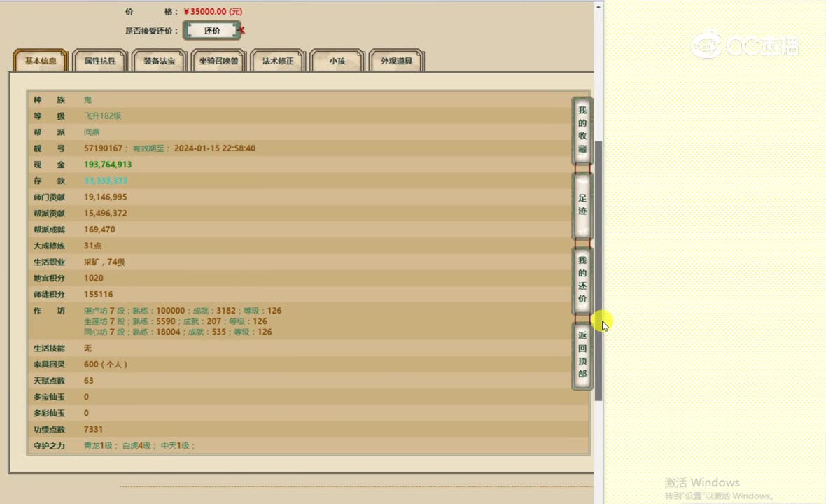Click the 还价 bargain button
The width and height of the screenshot is (826, 504).
(x=212, y=31)
